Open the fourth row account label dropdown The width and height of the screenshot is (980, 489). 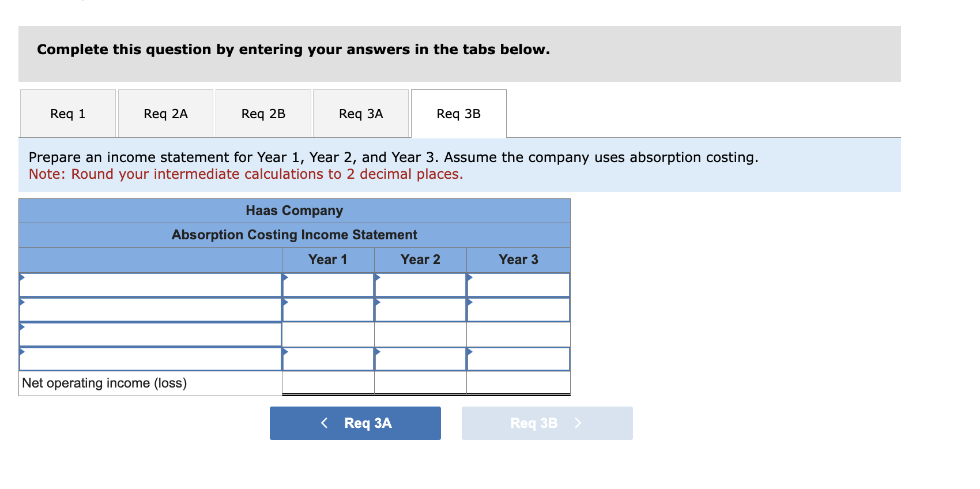[150, 358]
